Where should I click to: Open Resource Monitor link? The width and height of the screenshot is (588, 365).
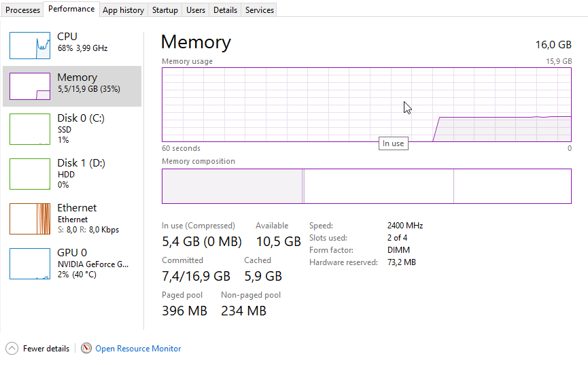tap(138, 349)
